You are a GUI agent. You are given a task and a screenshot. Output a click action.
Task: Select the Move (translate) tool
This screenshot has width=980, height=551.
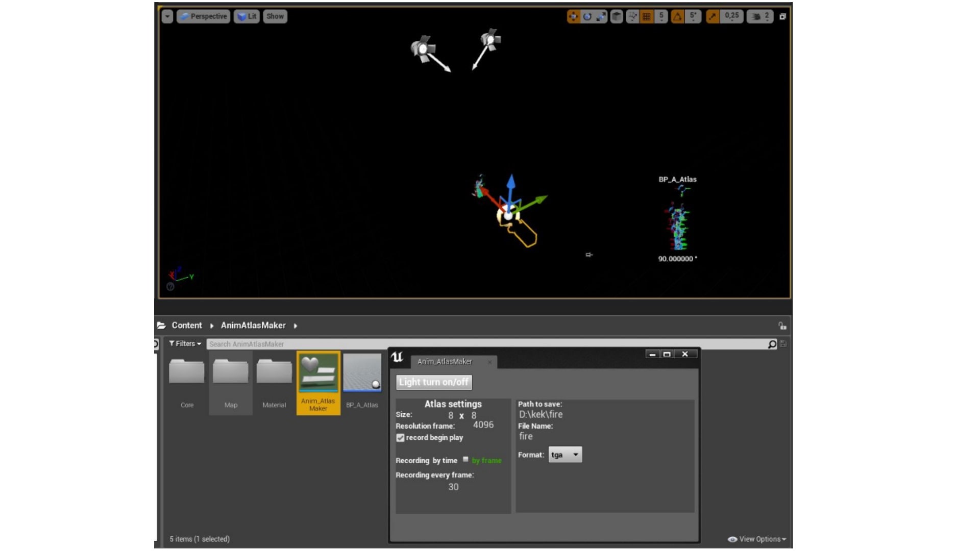(574, 16)
